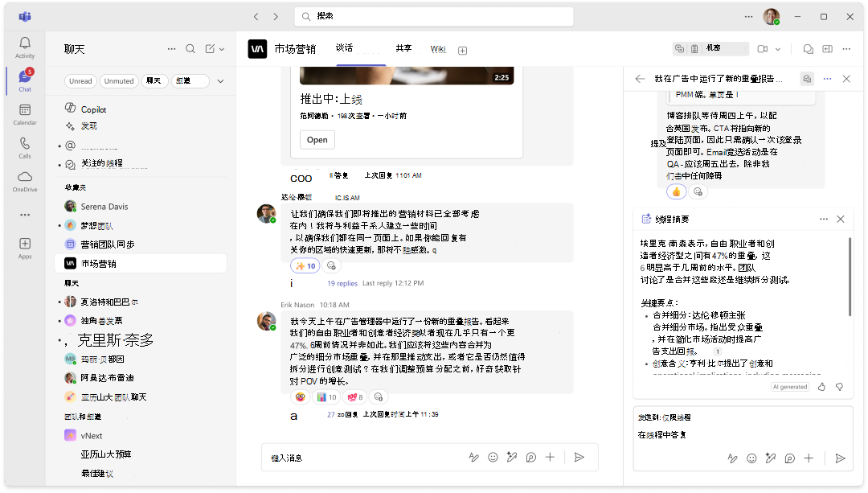The image size is (868, 493).
Task: Open the account settings ellipsis in title bar
Action: click(x=748, y=17)
